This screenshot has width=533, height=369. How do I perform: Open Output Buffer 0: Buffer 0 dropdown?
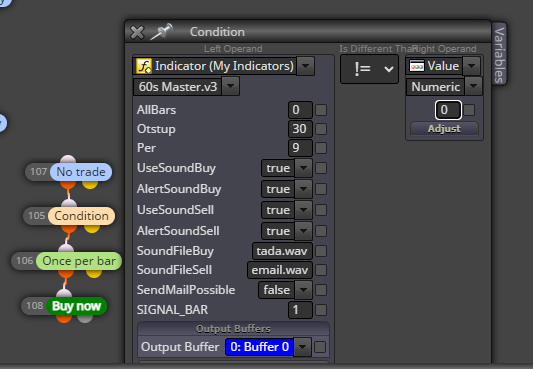303,347
